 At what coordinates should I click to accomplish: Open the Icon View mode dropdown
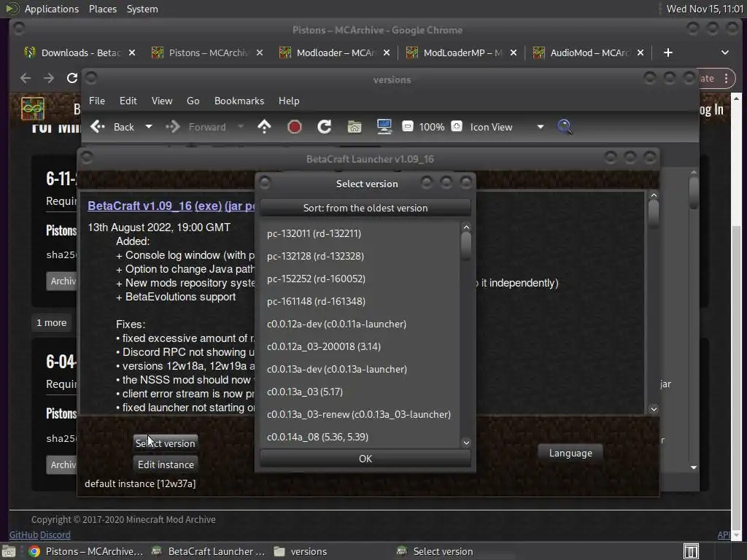(x=506, y=127)
